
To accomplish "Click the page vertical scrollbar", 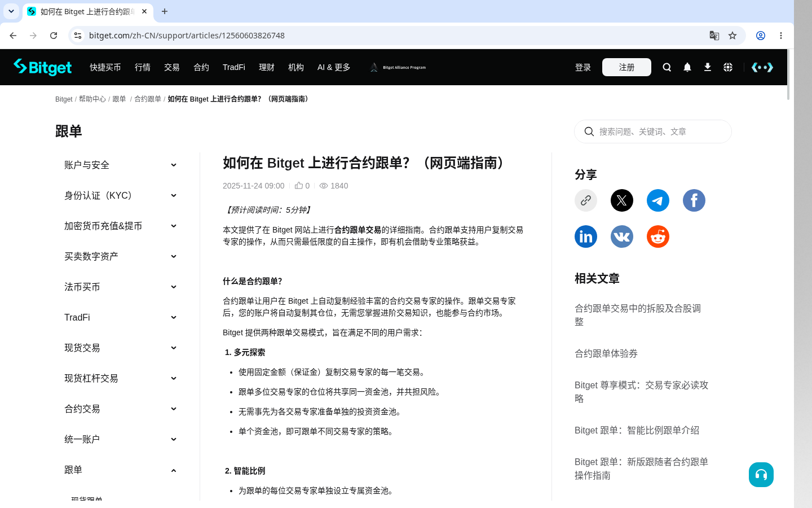I will (x=788, y=75).
